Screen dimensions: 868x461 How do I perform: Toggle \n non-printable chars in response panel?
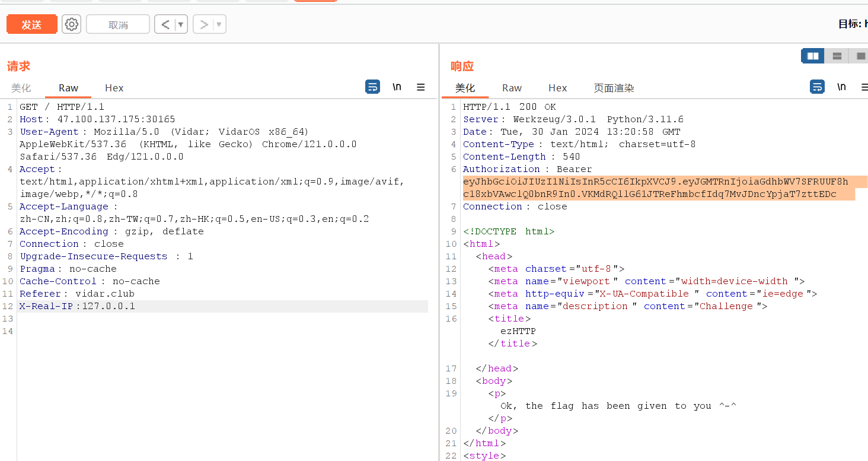pos(841,87)
